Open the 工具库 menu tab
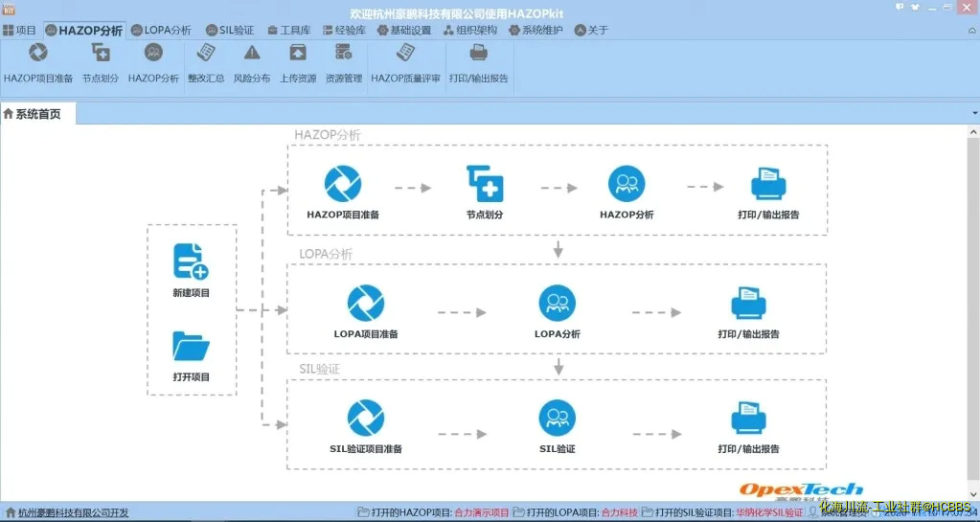The width and height of the screenshot is (980, 522). tap(288, 30)
